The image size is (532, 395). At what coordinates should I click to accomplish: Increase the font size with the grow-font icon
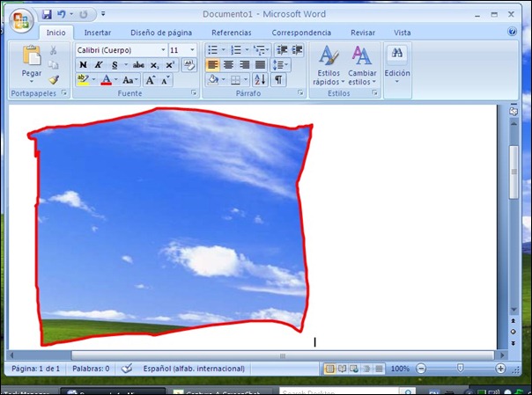[150, 80]
